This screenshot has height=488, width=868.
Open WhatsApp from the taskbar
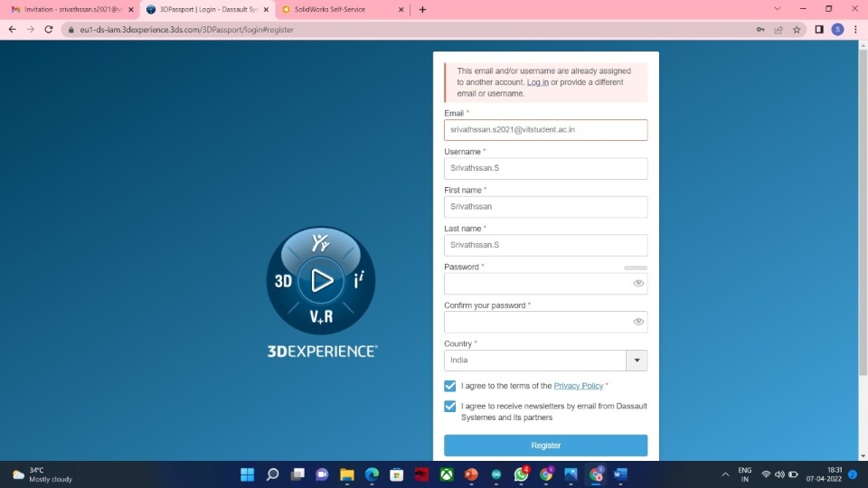(521, 474)
